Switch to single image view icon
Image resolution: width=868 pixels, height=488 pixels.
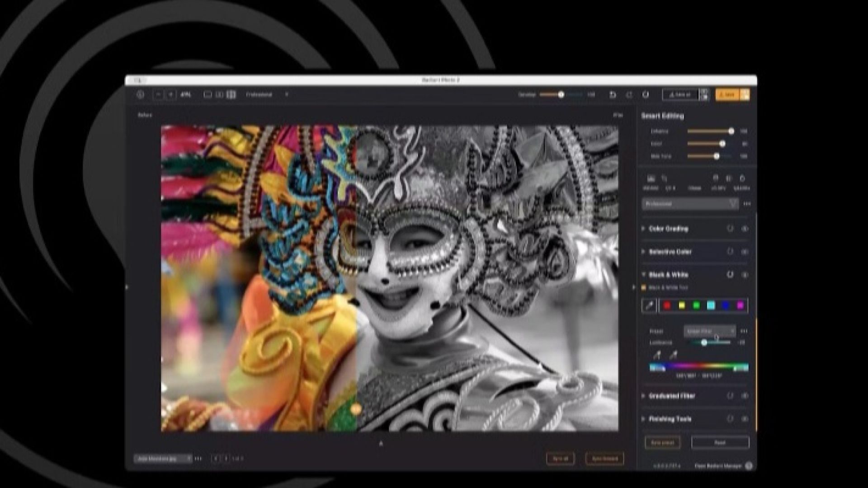pos(208,94)
